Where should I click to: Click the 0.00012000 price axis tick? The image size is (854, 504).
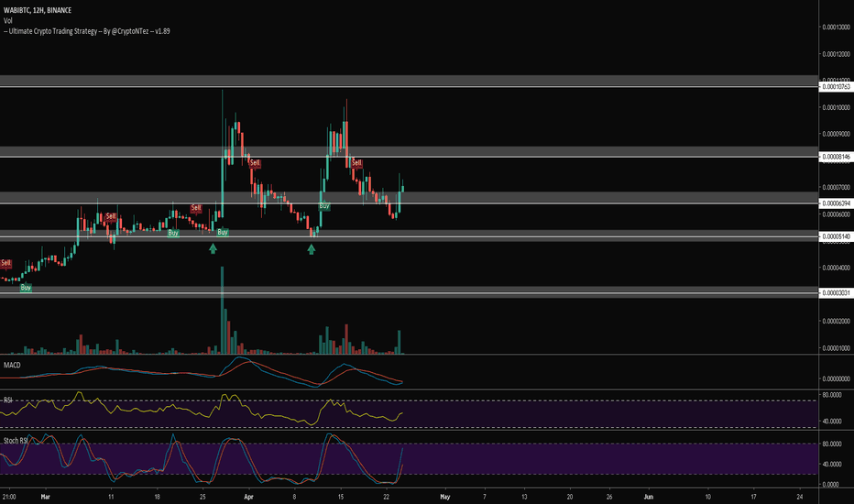pos(836,54)
